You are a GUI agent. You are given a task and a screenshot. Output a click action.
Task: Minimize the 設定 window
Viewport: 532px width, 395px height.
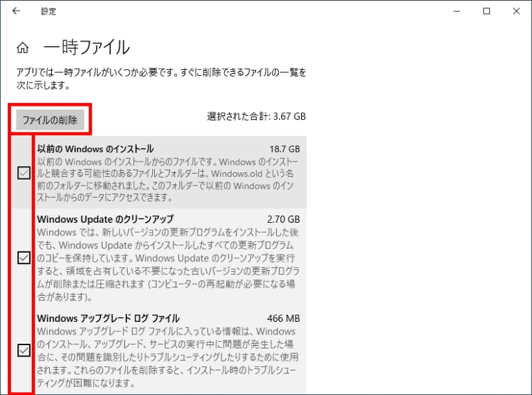pos(456,11)
